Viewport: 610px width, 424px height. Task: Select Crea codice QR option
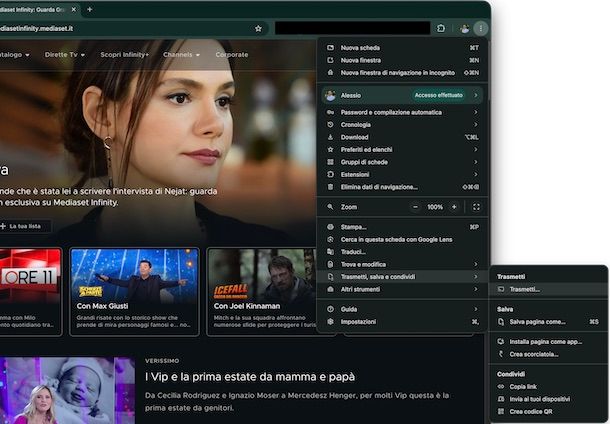pyautogui.click(x=548, y=412)
